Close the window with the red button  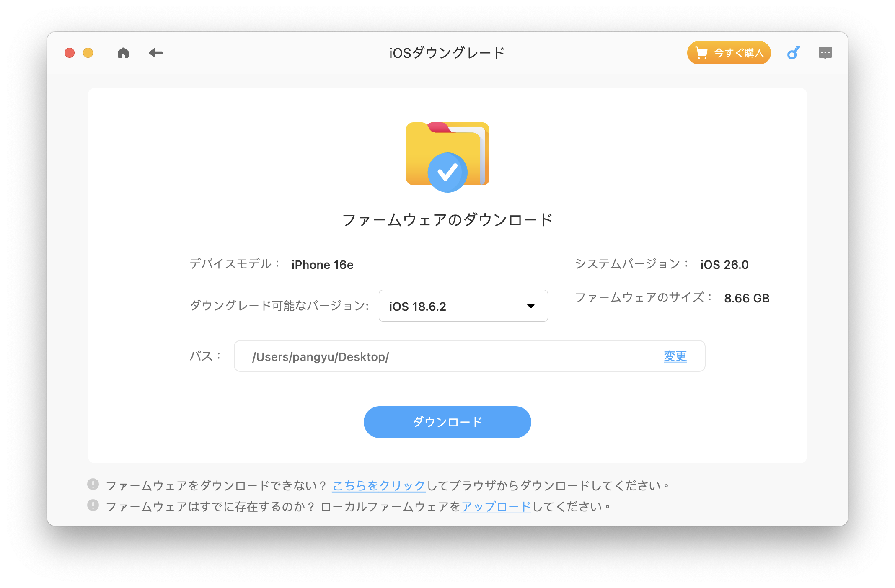(70, 53)
